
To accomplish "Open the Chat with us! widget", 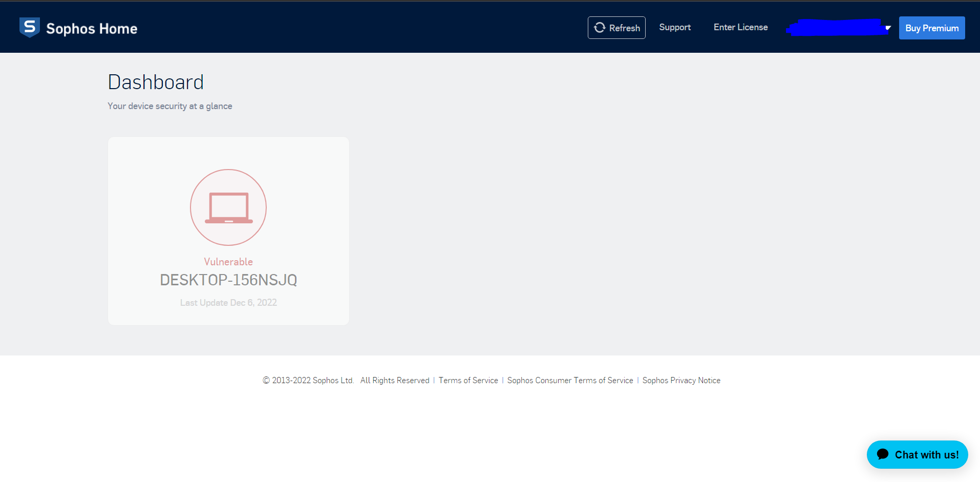I will [926, 455].
